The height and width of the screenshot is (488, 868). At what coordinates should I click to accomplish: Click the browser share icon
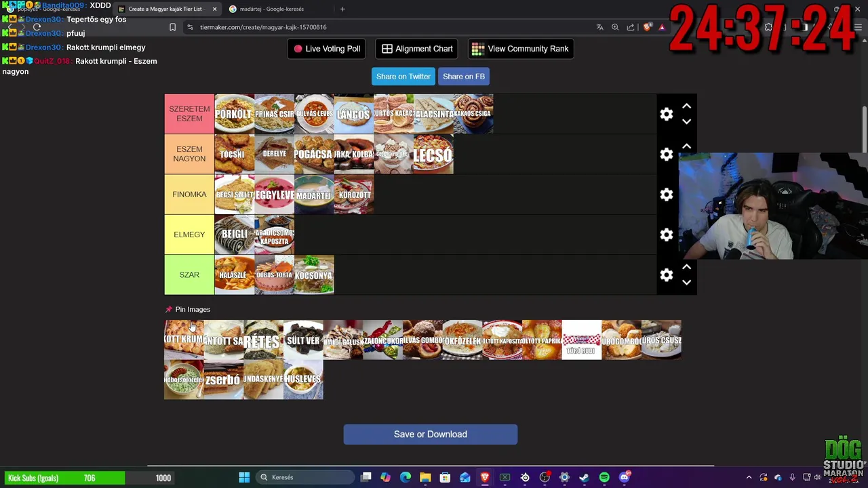[x=631, y=27]
